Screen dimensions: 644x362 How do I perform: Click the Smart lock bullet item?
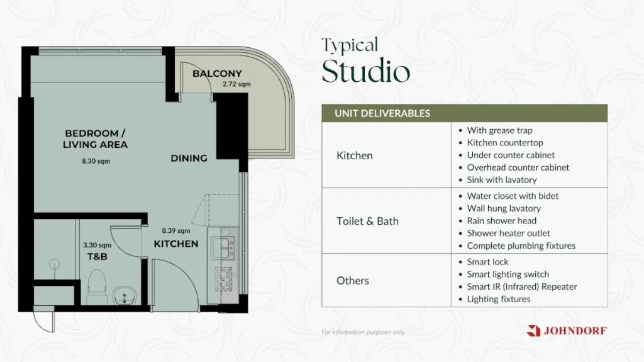[487, 262]
